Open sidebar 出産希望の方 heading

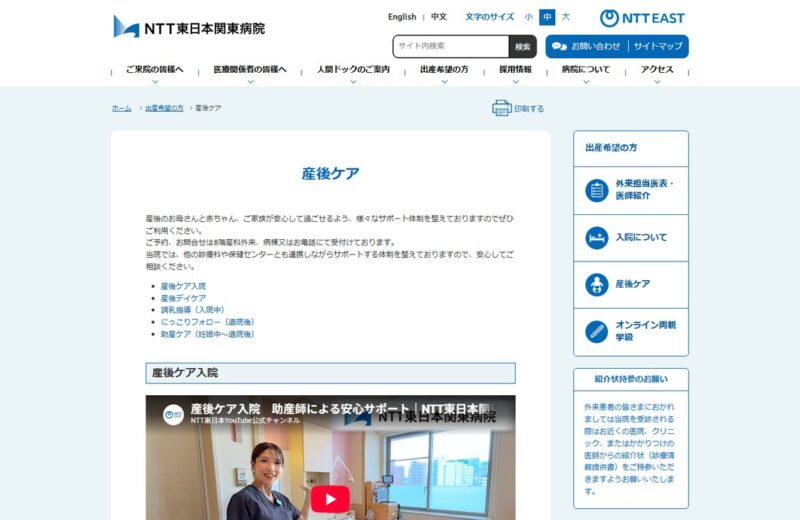611,148
